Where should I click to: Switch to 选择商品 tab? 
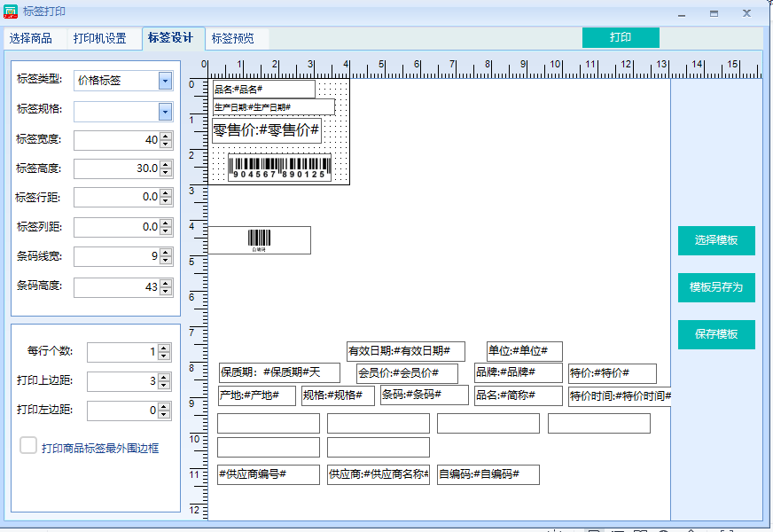pyautogui.click(x=31, y=39)
